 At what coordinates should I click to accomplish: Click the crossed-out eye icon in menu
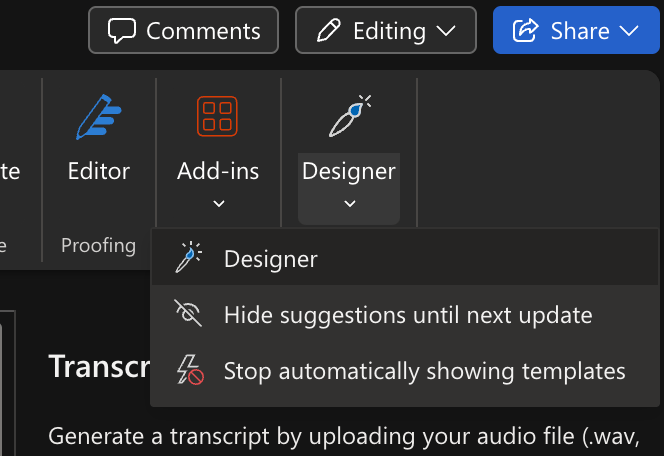pyautogui.click(x=188, y=313)
